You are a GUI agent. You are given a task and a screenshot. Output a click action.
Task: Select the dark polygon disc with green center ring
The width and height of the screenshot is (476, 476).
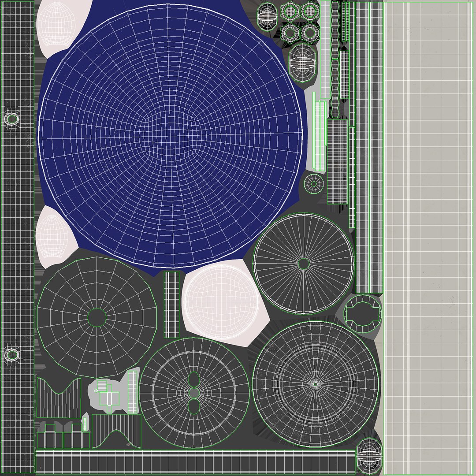coord(97,317)
